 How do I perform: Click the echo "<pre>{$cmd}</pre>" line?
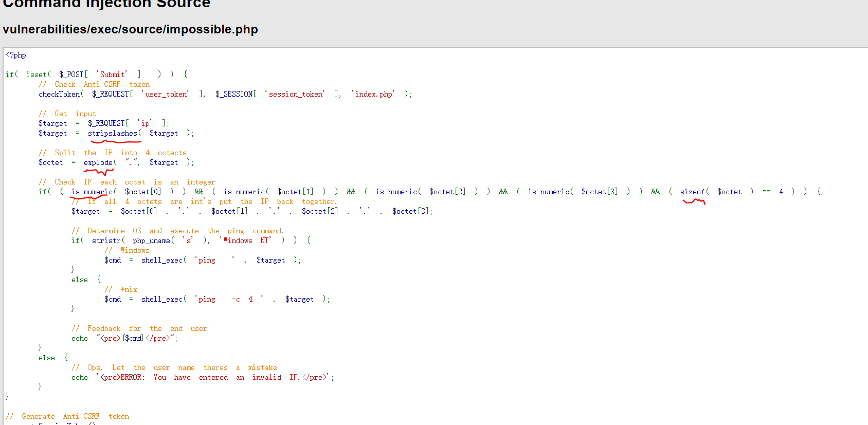pyautogui.click(x=124, y=338)
